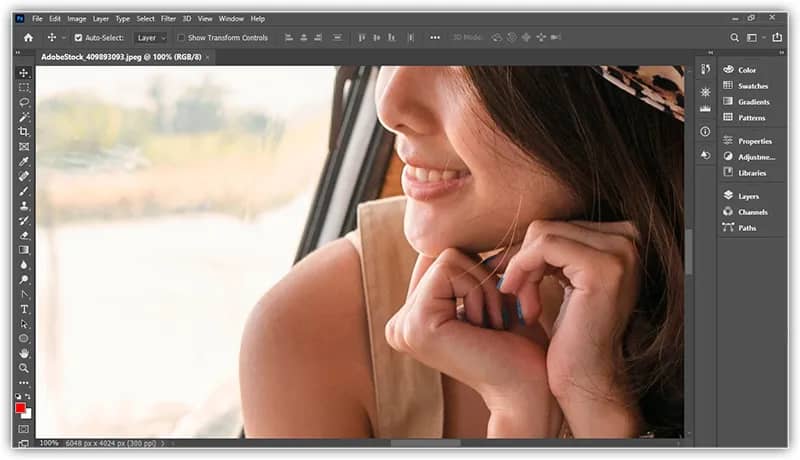Select the Blur tool
Image resolution: width=800 pixels, height=460 pixels.
pyautogui.click(x=23, y=265)
